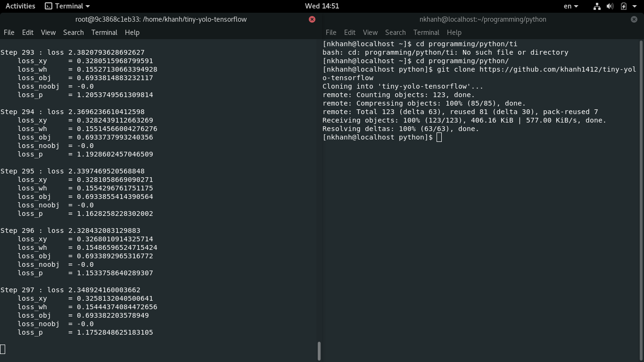
Task: Click loss_obj value 0.6933737993240356
Action: coord(115,137)
